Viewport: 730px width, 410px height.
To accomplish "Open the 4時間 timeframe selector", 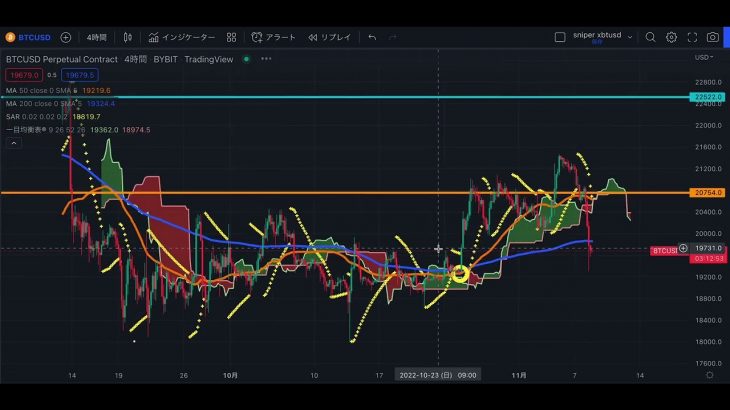I will click(96, 37).
